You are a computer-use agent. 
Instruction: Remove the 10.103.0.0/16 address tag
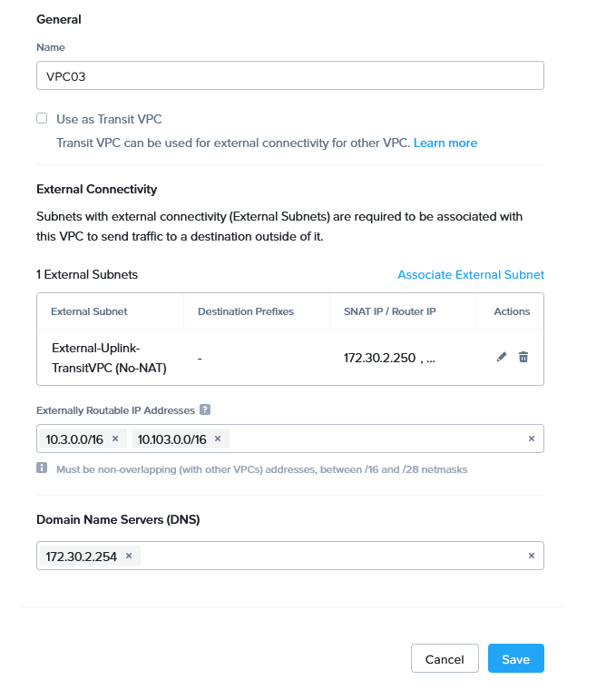[218, 439]
